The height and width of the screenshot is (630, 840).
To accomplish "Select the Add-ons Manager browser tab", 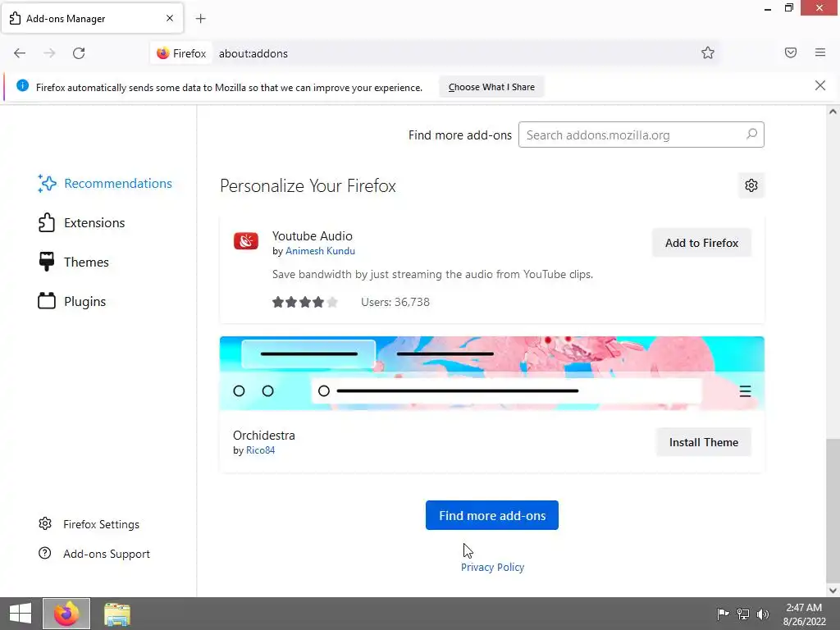I will tap(92, 19).
